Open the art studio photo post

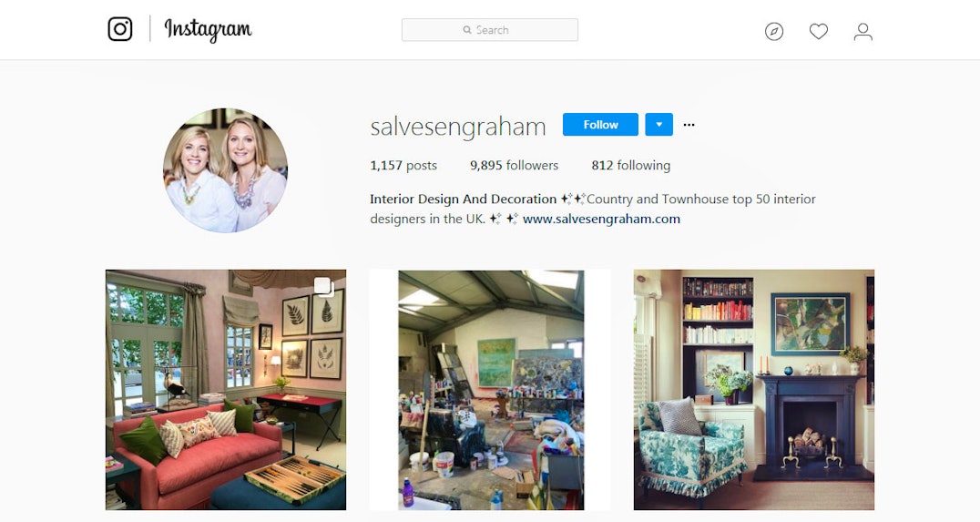click(x=490, y=390)
